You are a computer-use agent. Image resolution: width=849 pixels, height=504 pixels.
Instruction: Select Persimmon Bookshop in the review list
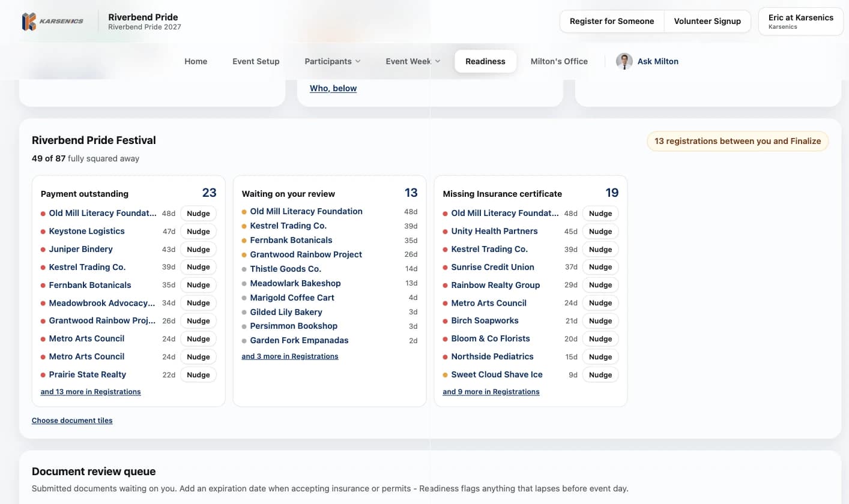pyautogui.click(x=294, y=326)
